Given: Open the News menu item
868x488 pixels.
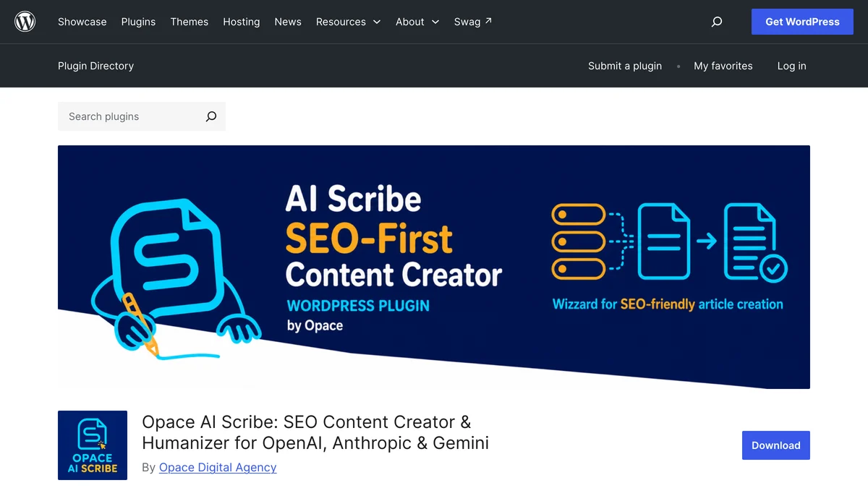Looking at the screenshot, I should (x=288, y=22).
